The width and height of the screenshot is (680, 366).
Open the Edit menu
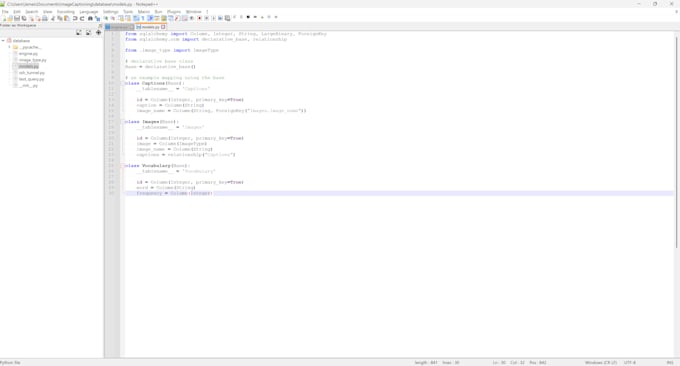click(x=17, y=12)
